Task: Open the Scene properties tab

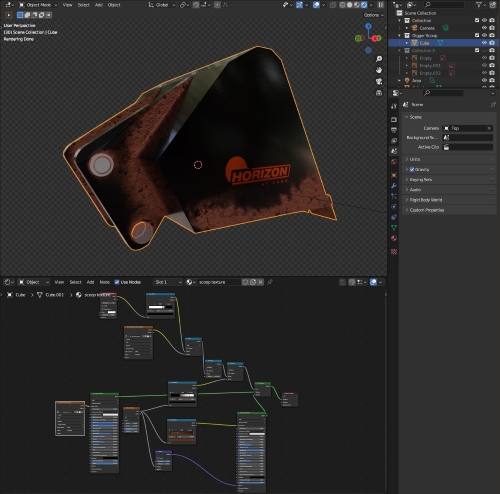Action: click(x=394, y=151)
